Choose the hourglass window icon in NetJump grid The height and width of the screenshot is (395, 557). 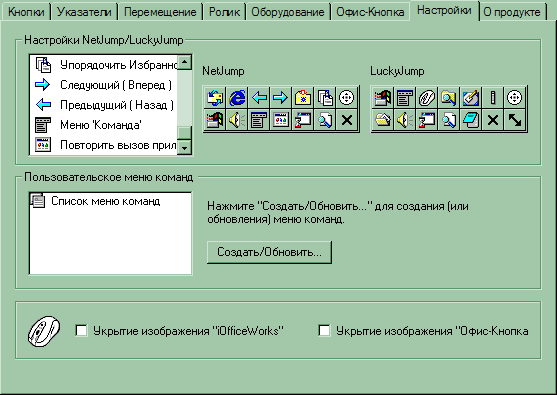coord(303,120)
